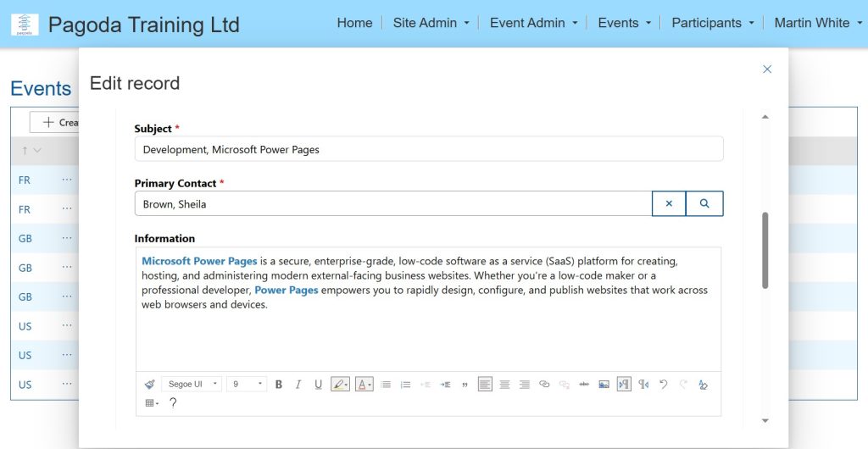The image size is (868, 449).
Task: Open editor help question mark
Action: 173,403
